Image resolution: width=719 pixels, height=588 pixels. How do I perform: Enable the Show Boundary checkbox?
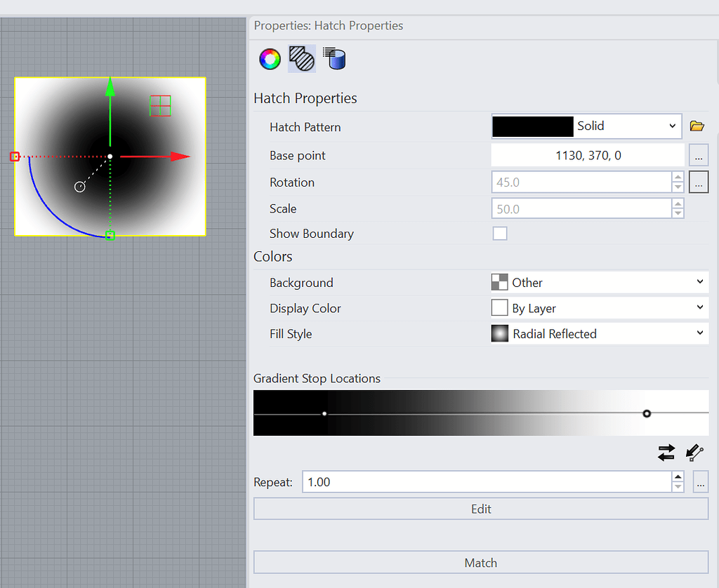coord(500,234)
